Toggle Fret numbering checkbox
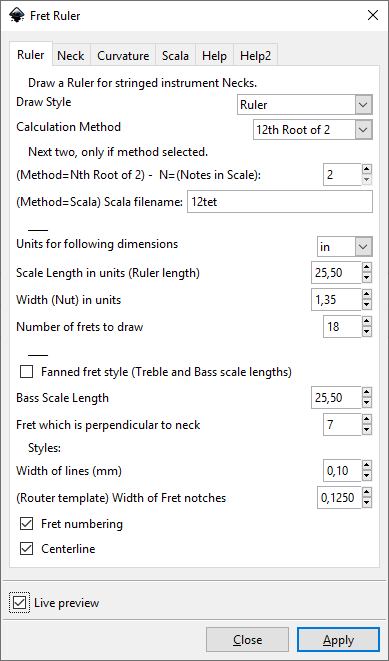This screenshot has width=389, height=661. tap(27, 524)
